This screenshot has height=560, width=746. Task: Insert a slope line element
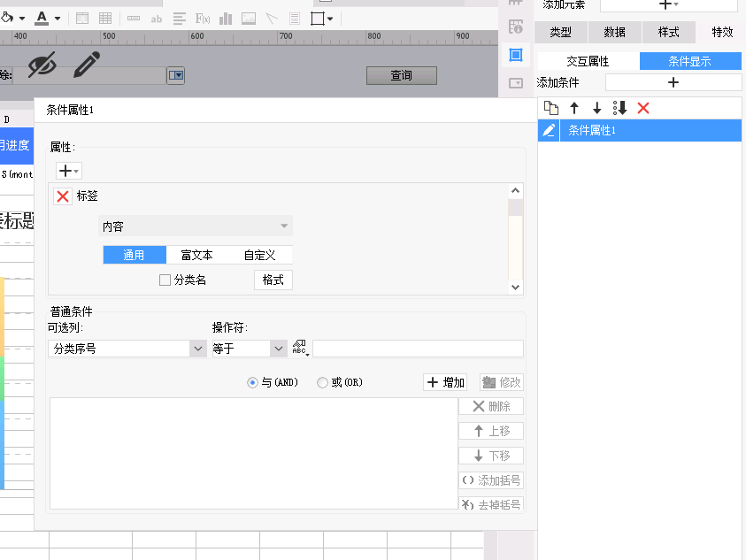[x=271, y=19]
